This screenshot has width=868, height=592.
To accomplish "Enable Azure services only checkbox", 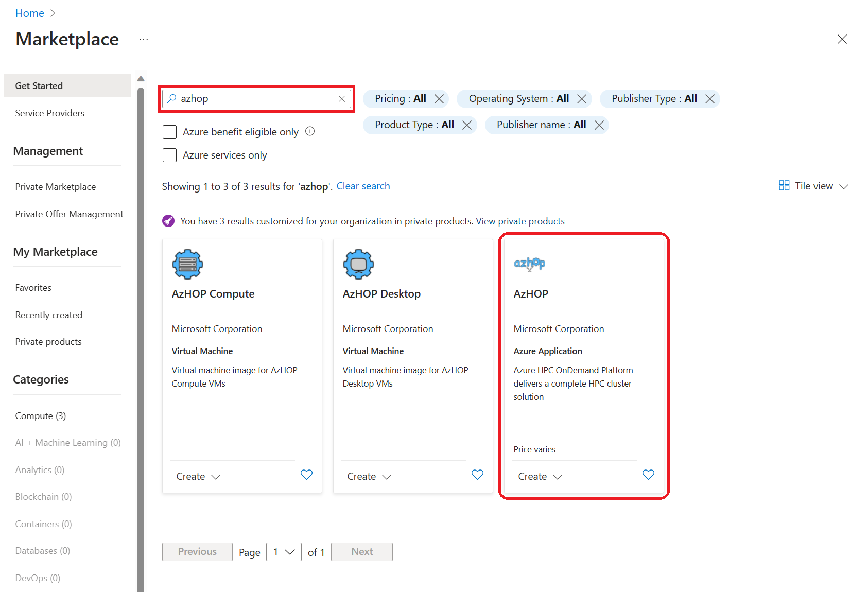I will point(169,155).
